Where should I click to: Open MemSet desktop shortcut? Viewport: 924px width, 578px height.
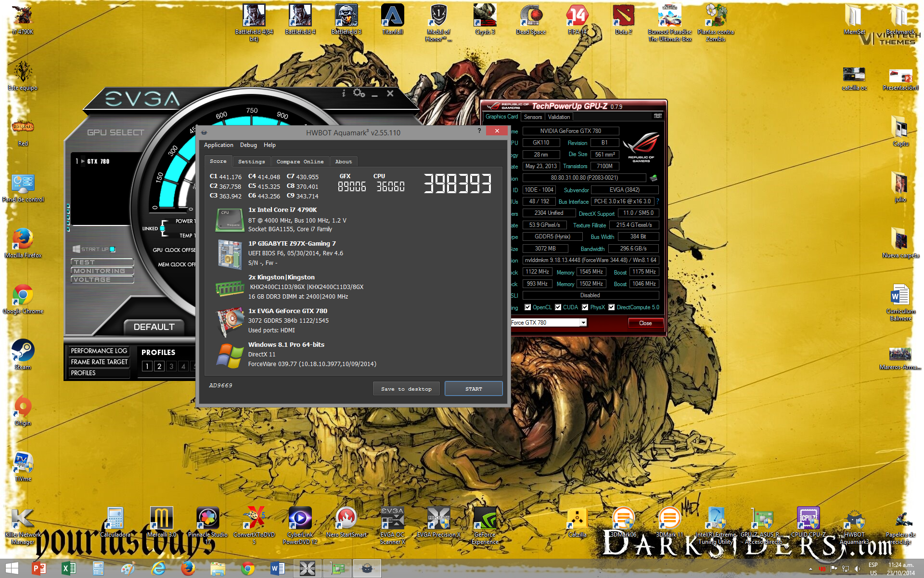click(x=854, y=20)
